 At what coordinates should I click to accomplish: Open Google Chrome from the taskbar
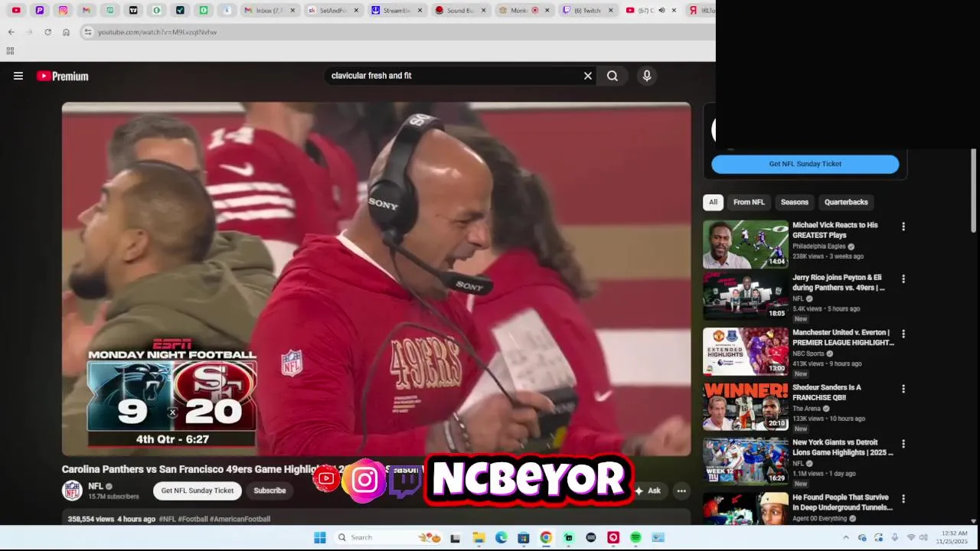[546, 538]
